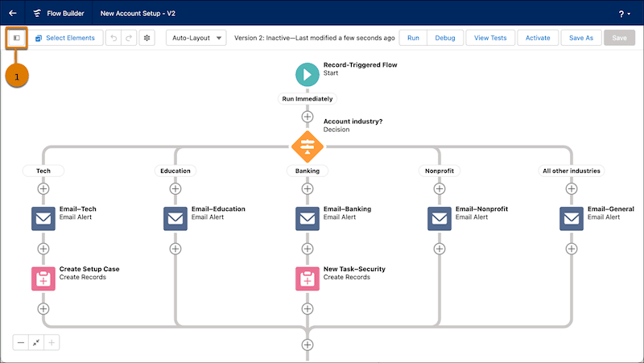This screenshot has width=644, height=363.
Task: Click the Nonprofit outcome label
Action: pyautogui.click(x=440, y=171)
